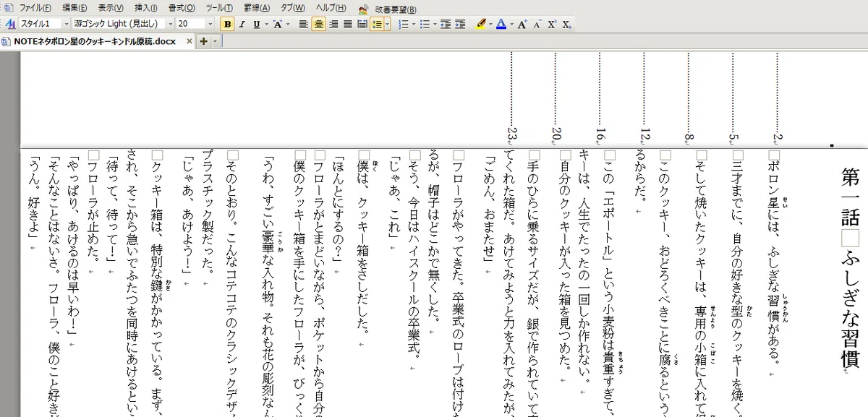Click the feedback people icon
The height and width of the screenshot is (417, 868).
tap(363, 9)
